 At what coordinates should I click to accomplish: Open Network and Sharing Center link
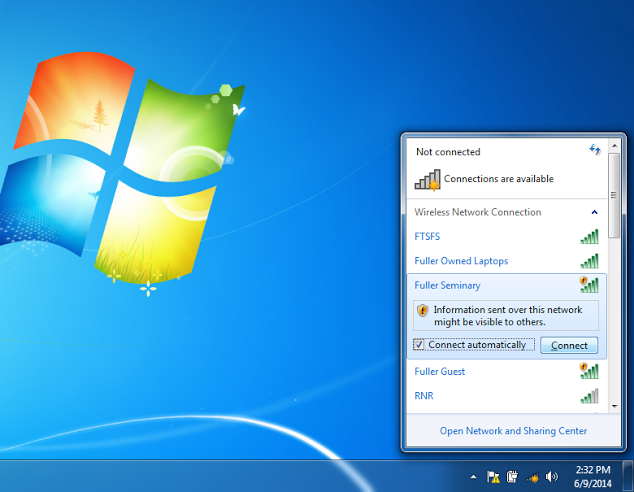tap(513, 431)
